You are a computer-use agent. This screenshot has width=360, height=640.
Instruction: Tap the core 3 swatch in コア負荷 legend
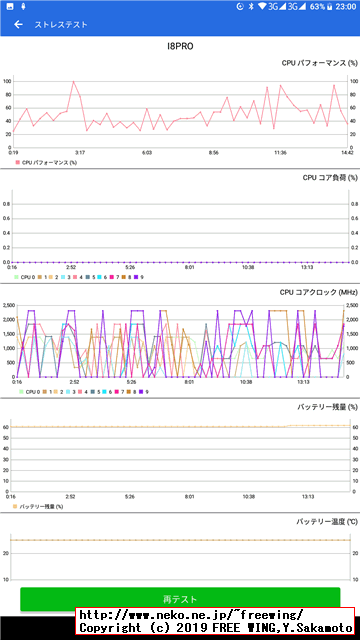(63, 277)
